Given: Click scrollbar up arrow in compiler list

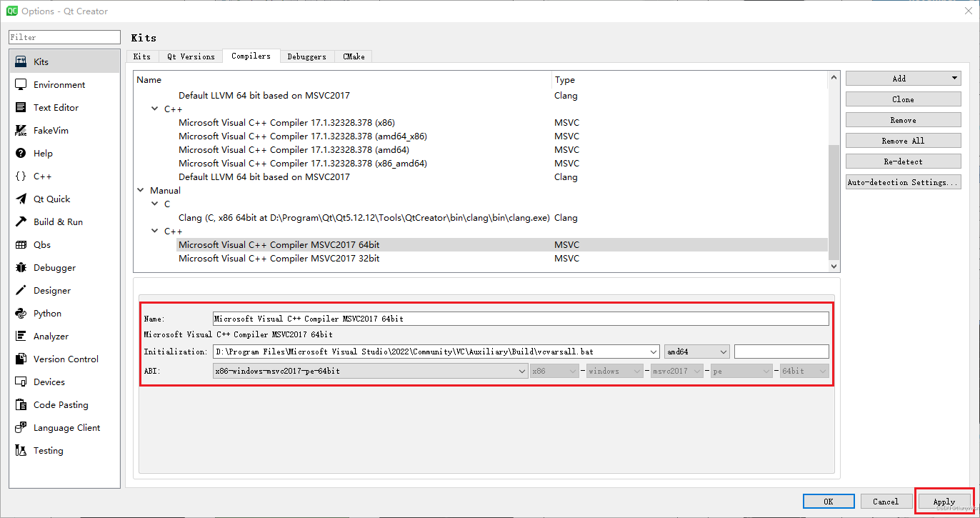Looking at the screenshot, I should point(834,78).
